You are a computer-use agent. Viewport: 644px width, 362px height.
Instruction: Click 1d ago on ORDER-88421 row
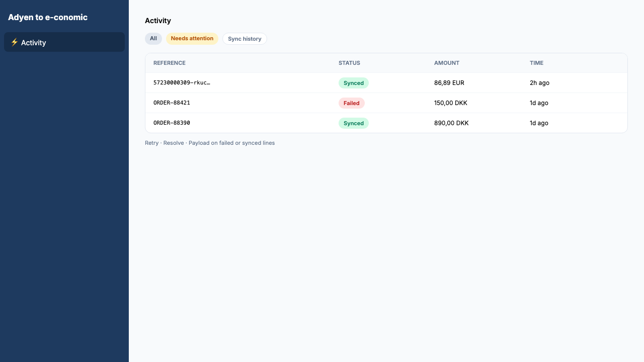point(539,103)
